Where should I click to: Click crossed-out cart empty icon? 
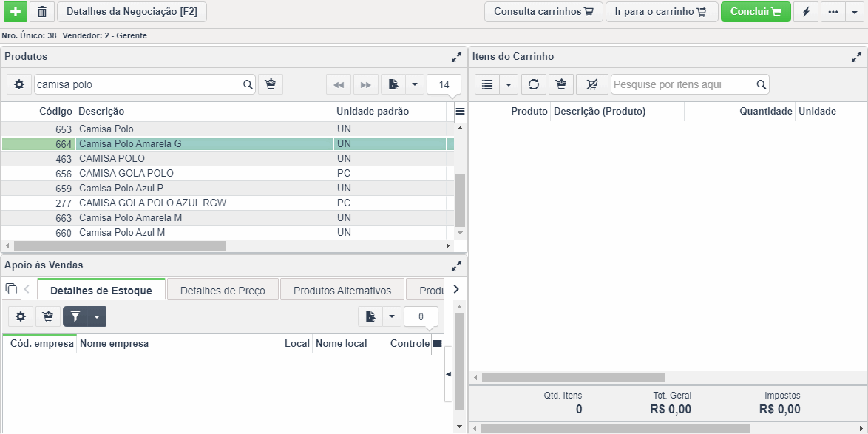click(x=591, y=84)
